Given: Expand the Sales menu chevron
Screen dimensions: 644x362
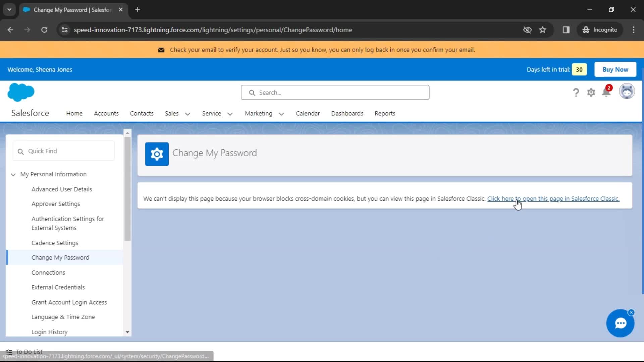Looking at the screenshot, I should [187, 114].
